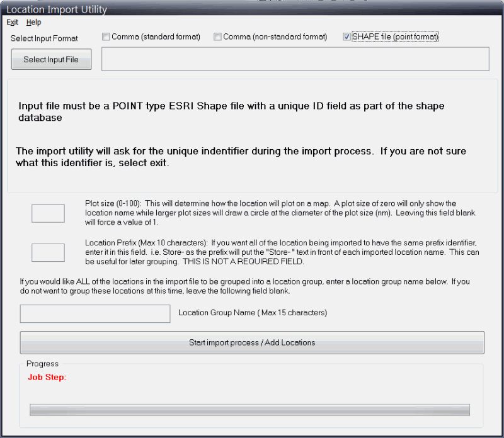
Task: Click the Select Input Format label
Action: (x=44, y=38)
